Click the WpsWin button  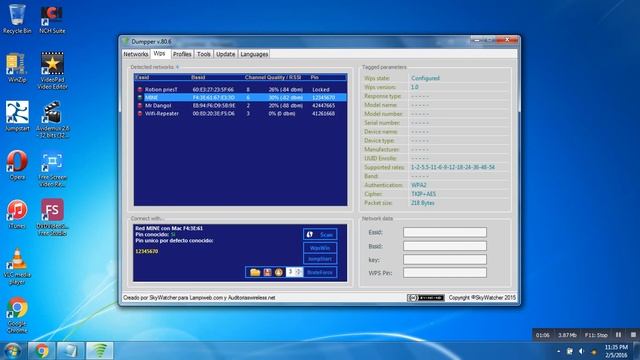[x=320, y=248]
